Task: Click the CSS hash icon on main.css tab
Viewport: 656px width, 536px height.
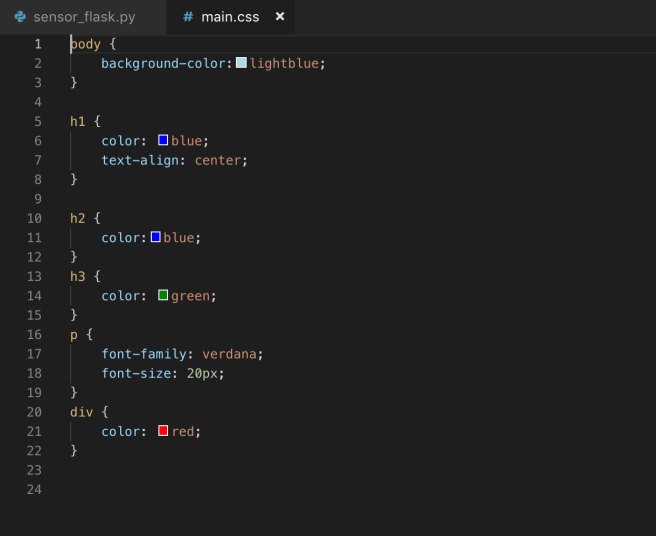Action: pos(188,17)
